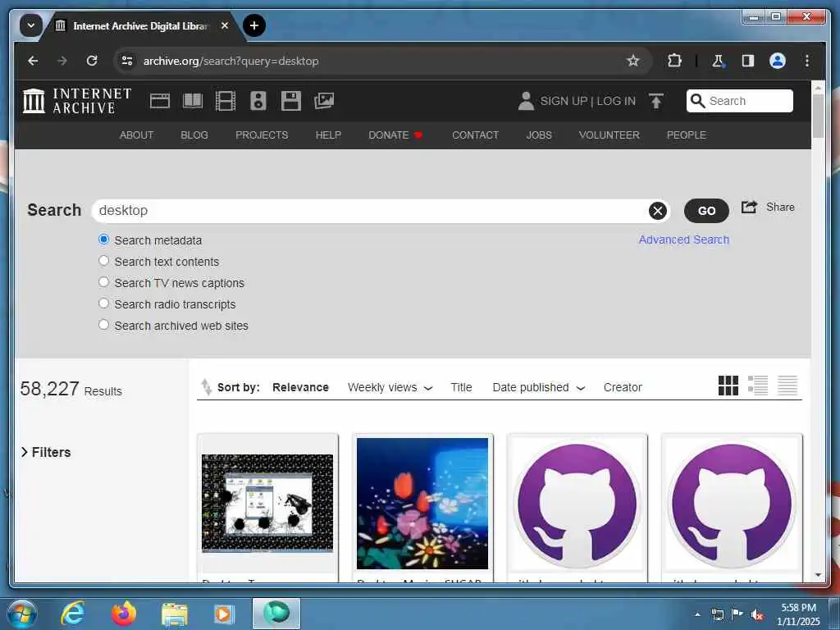Select Search radio transcripts option
This screenshot has width=840, height=630.
[x=104, y=304]
